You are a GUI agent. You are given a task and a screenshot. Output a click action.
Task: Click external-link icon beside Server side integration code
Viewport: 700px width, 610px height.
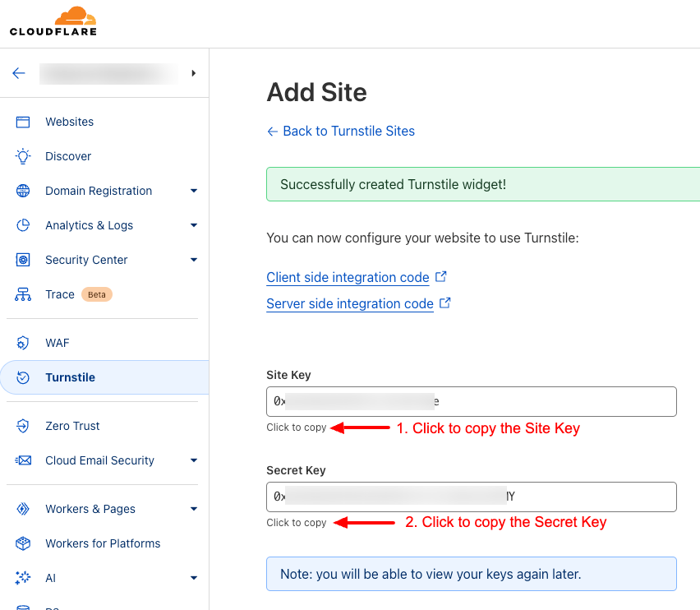445,303
